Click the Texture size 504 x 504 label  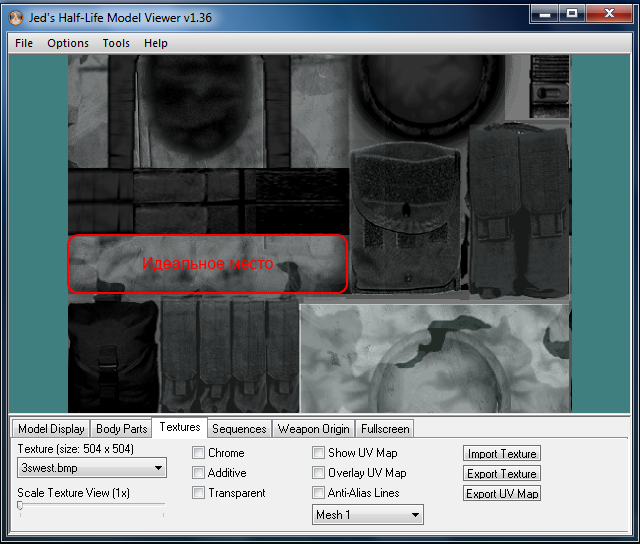click(x=76, y=449)
